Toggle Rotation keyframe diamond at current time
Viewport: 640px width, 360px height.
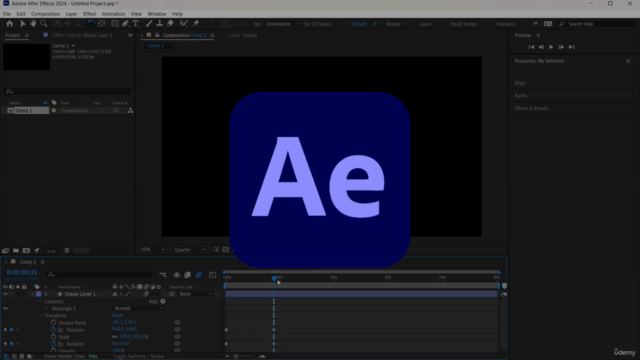pos(11,344)
